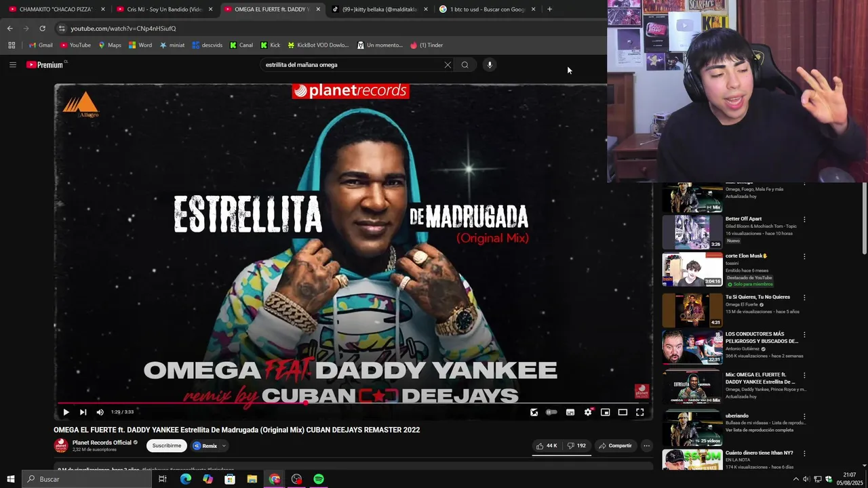Switch to kitty bellaka TikTok tab
This screenshot has width=868, height=488.
[380, 9]
